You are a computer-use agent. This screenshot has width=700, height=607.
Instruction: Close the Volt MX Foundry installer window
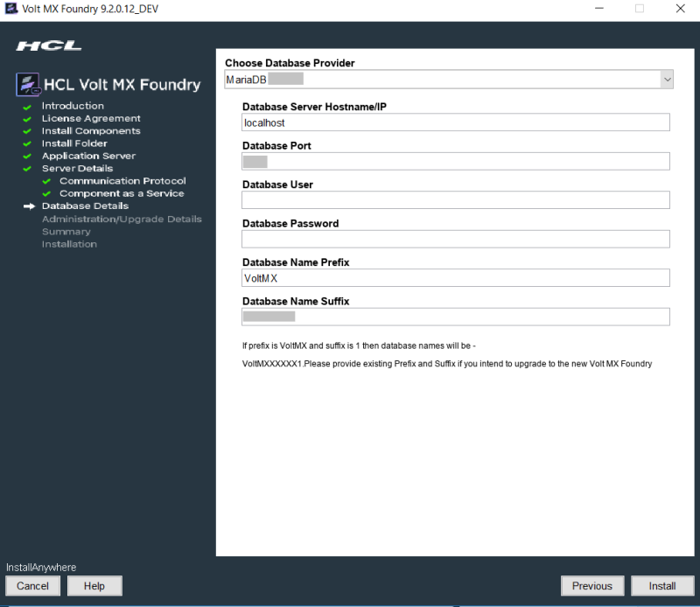pos(681,9)
